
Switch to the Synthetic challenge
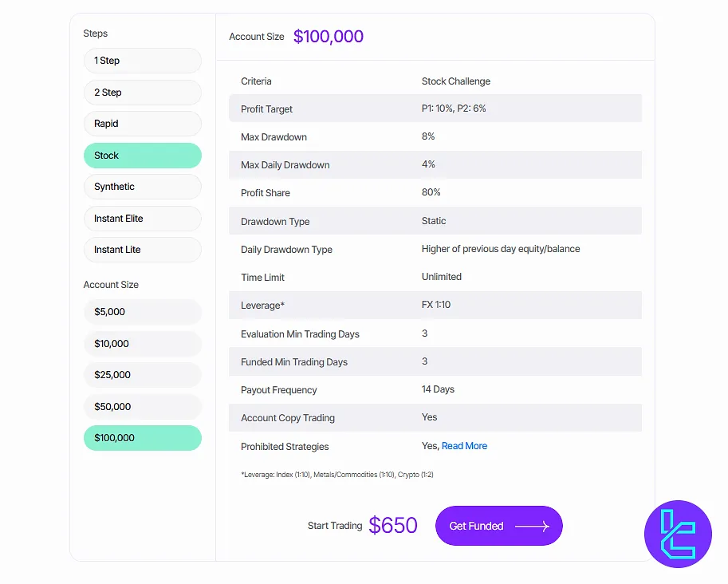142,187
